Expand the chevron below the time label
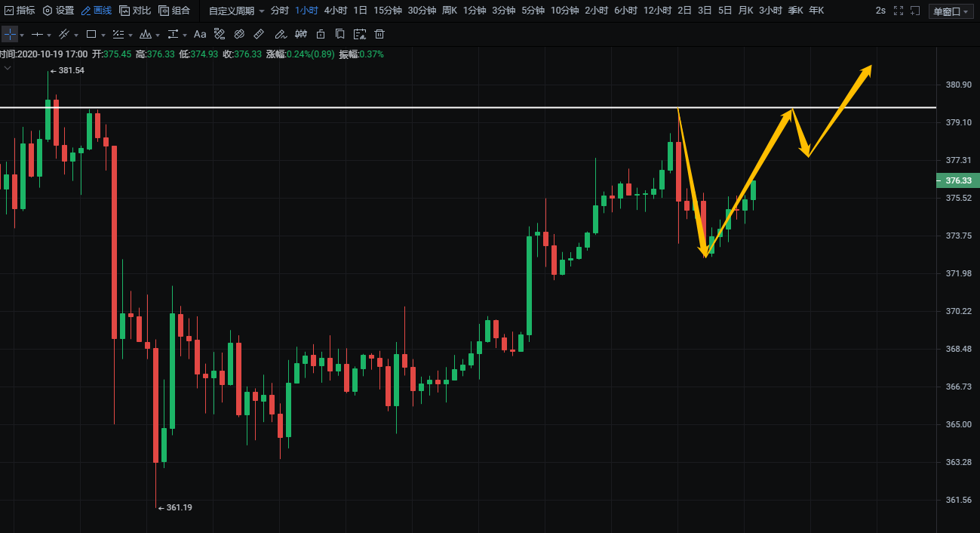Viewport: 980px width, 533px height. point(8,68)
